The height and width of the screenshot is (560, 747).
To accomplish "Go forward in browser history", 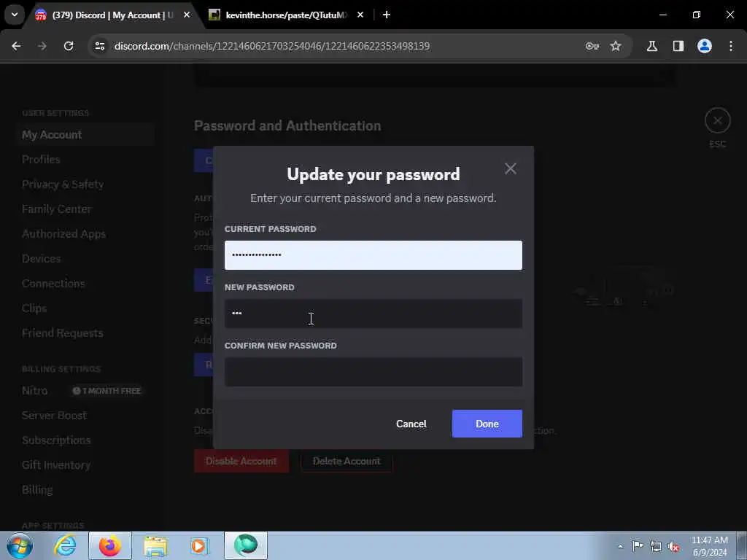I will (x=42, y=46).
